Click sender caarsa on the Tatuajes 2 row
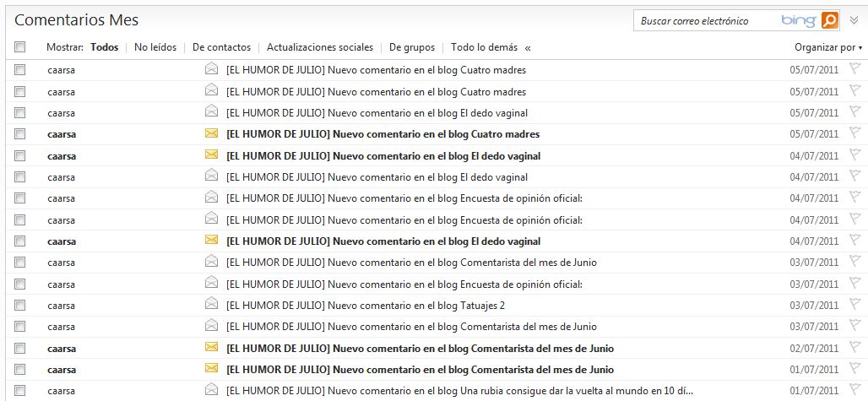The image size is (868, 401). click(x=61, y=306)
